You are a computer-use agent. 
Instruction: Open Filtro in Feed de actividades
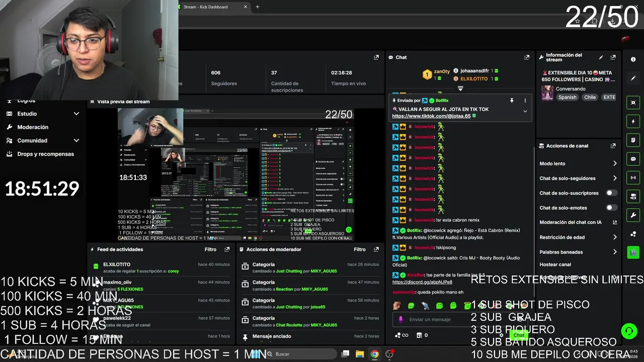pyautogui.click(x=210, y=249)
